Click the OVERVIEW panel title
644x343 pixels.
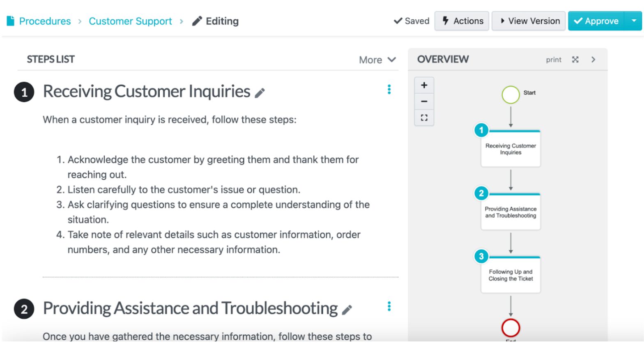443,59
